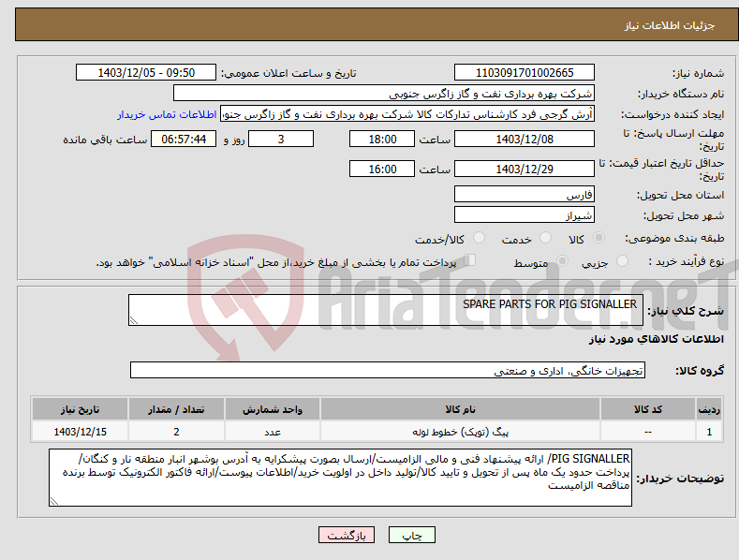Image resolution: width=739 pixels, height=560 pixels.
Task: Select the متوسط purchase type radio
Action: pos(562,260)
